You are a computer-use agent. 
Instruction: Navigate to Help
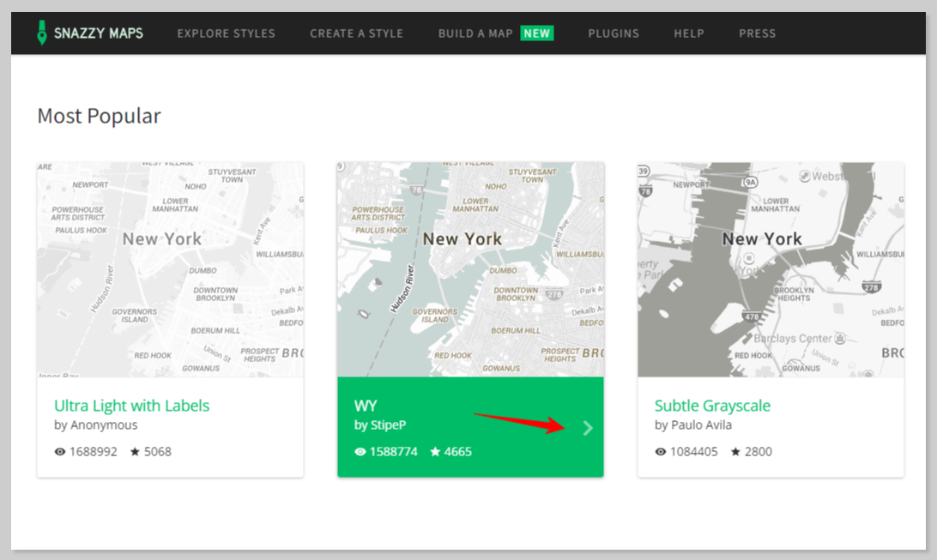coord(688,33)
